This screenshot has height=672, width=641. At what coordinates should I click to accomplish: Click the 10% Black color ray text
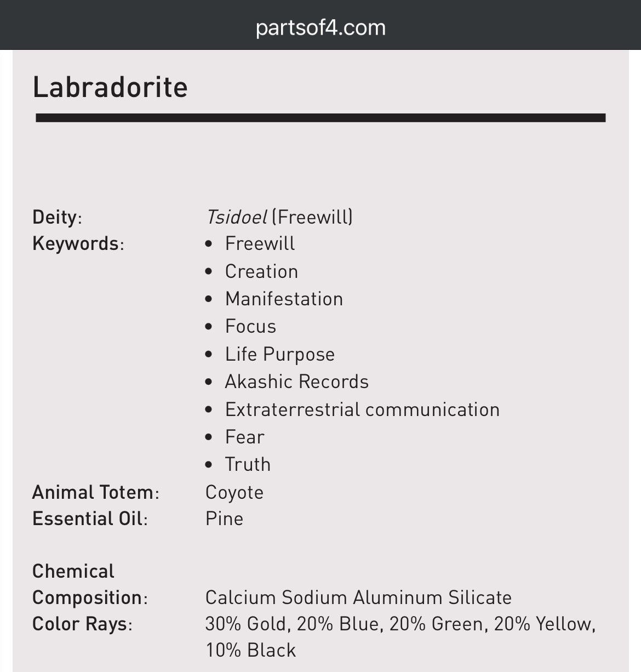pyautogui.click(x=250, y=650)
